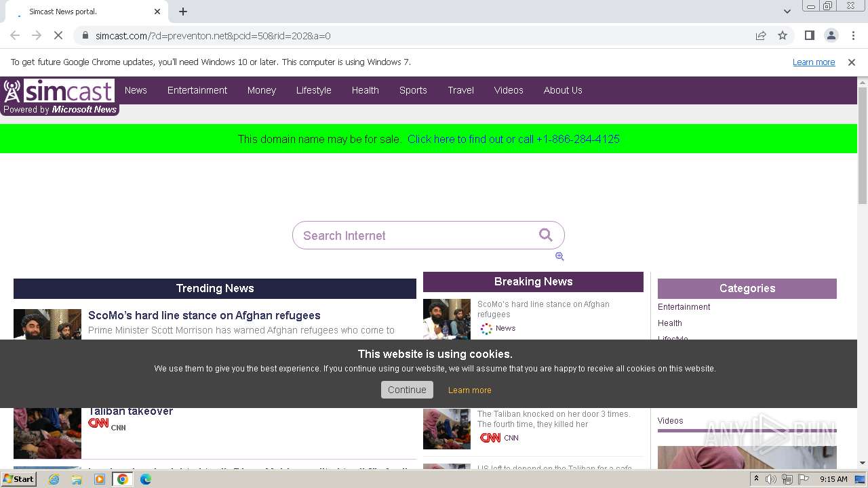Select the Entertainment category
868x488 pixels.
point(684,307)
